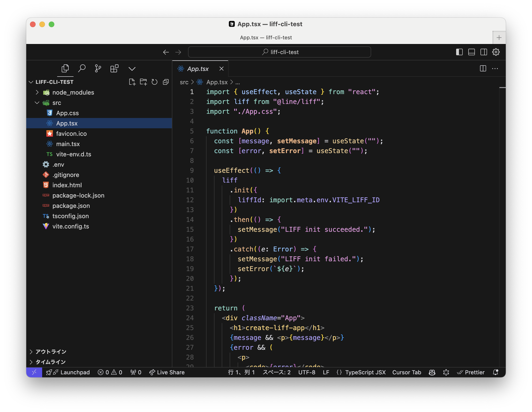Open the Source Control view icon
The width and height of the screenshot is (532, 412).
point(98,68)
